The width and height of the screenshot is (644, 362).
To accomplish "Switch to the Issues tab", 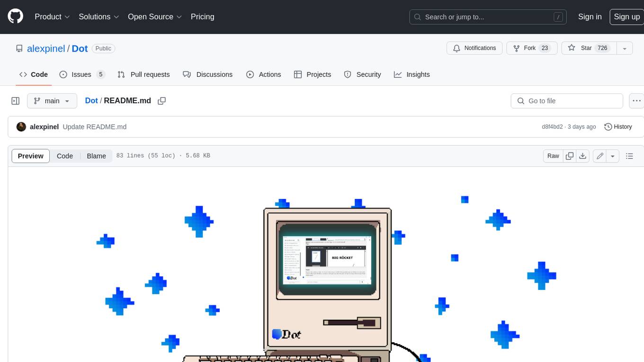I will pos(82,74).
